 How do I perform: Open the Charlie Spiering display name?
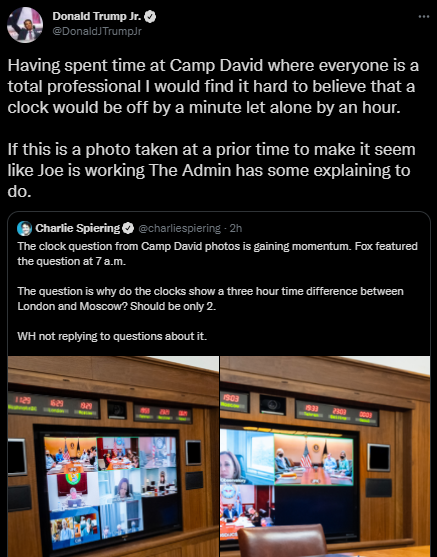(x=78, y=228)
